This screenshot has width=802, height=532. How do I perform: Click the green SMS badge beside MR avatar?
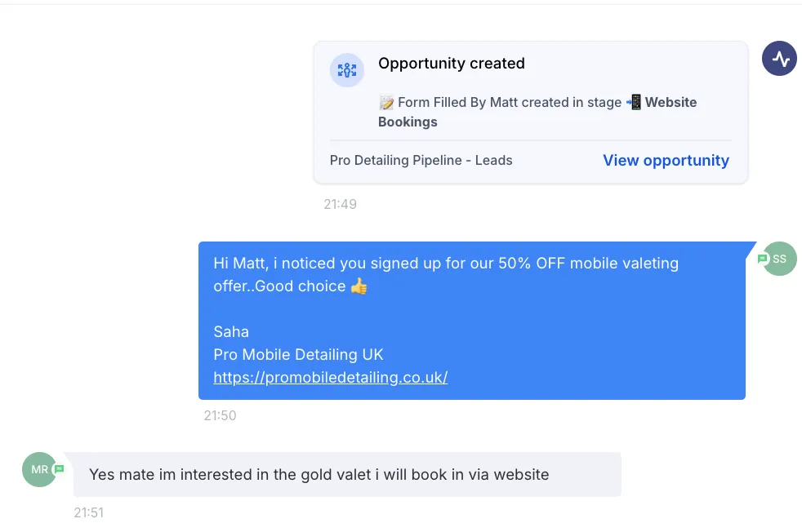(x=60, y=468)
